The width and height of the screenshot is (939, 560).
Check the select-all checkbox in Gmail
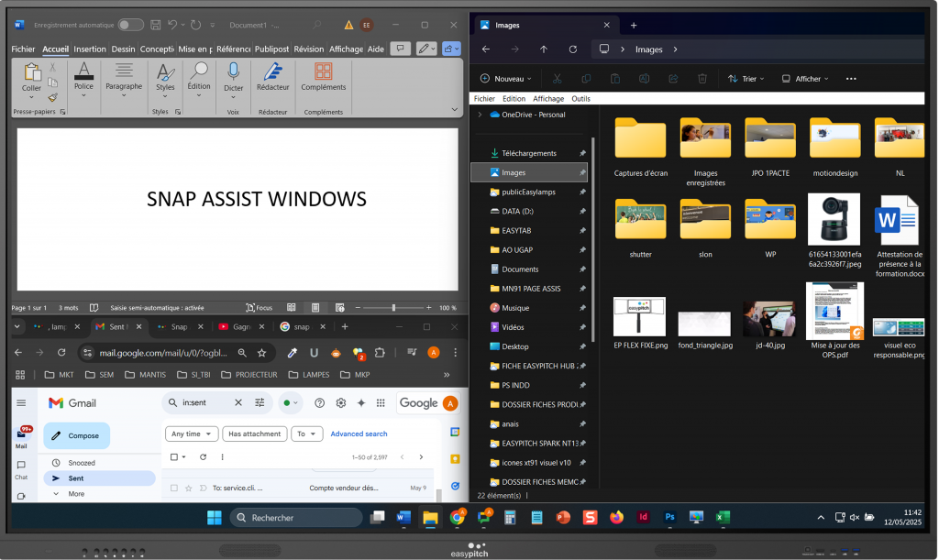click(173, 456)
